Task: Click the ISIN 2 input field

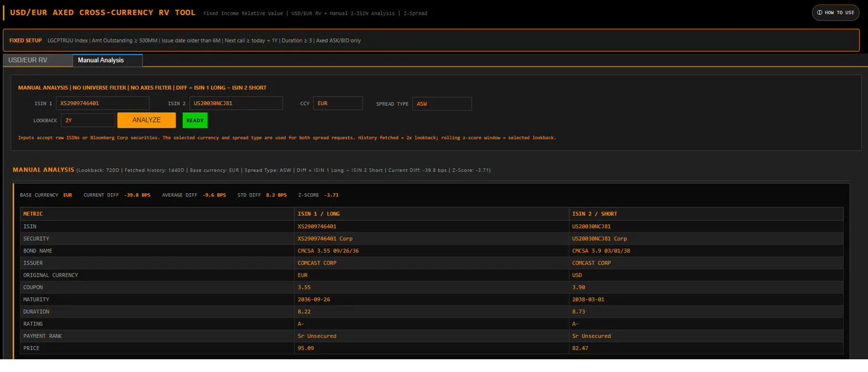Action: (236, 104)
